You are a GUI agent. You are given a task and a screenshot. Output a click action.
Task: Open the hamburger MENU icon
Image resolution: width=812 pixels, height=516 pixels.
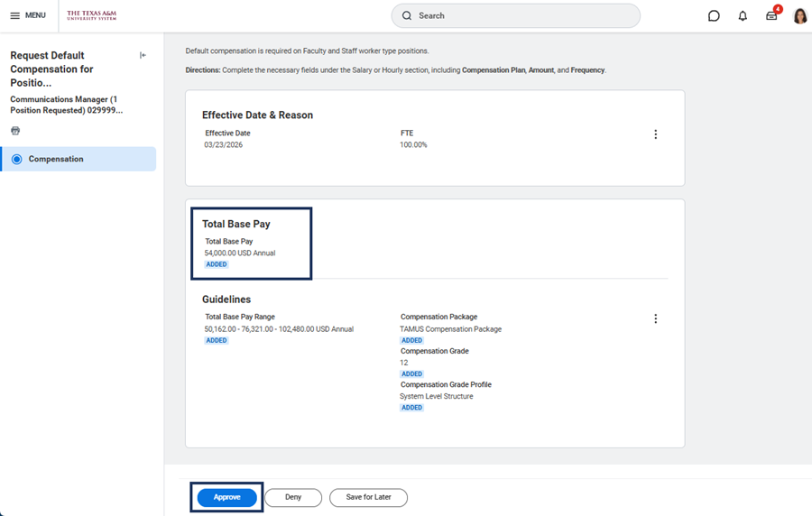point(14,16)
